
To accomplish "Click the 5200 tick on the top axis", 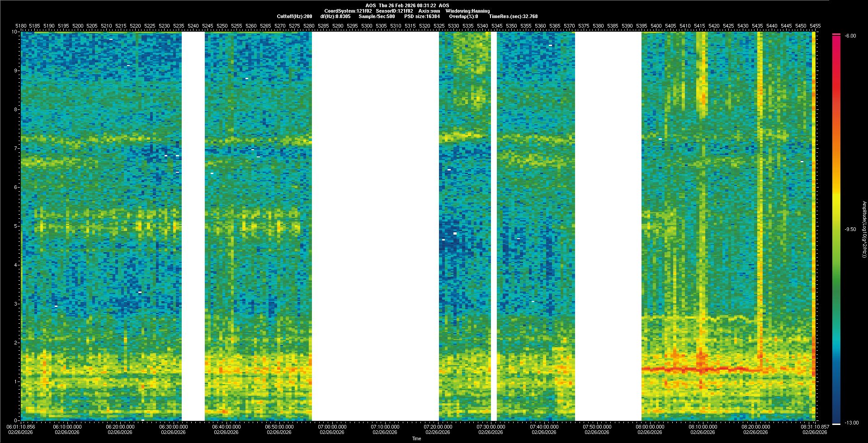I will tap(78, 26).
